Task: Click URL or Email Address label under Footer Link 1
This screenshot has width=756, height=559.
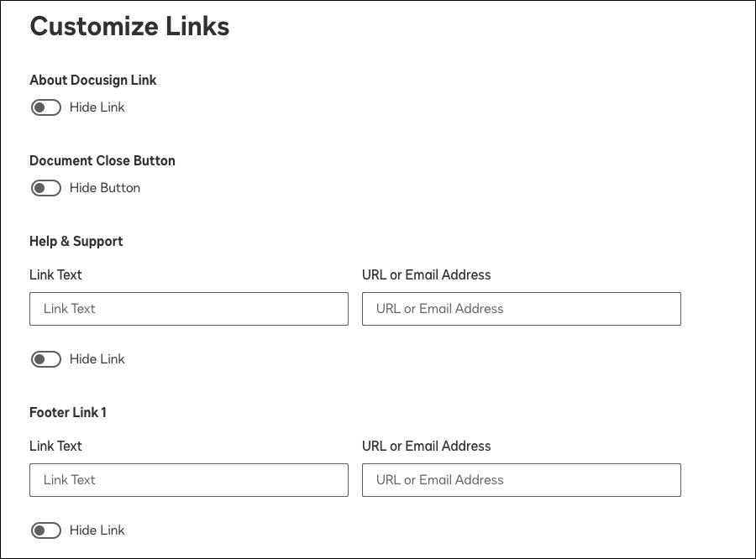Action: coord(426,446)
